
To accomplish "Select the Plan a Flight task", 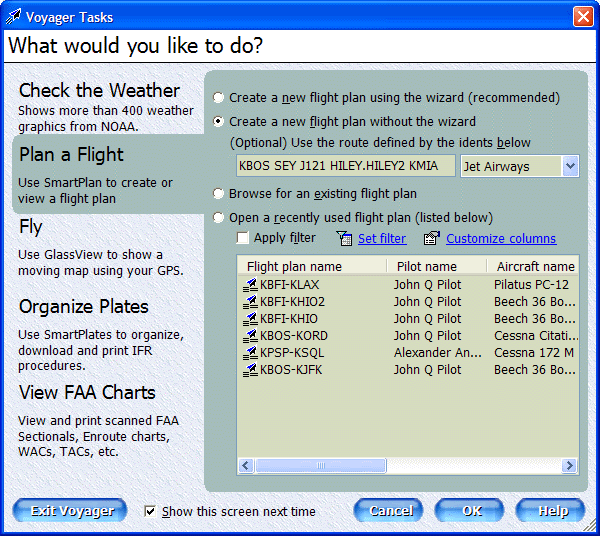I will coord(71,155).
